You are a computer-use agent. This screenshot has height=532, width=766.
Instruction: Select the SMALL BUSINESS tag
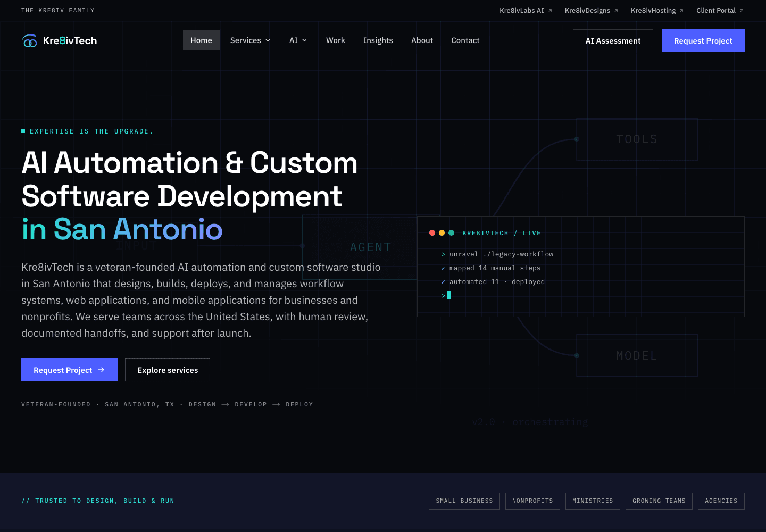[464, 501]
